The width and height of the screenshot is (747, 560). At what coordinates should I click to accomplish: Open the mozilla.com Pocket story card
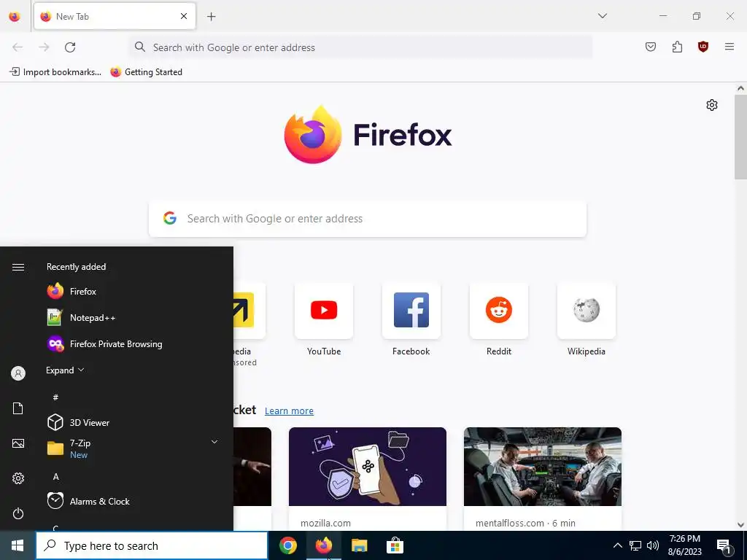pos(368,478)
